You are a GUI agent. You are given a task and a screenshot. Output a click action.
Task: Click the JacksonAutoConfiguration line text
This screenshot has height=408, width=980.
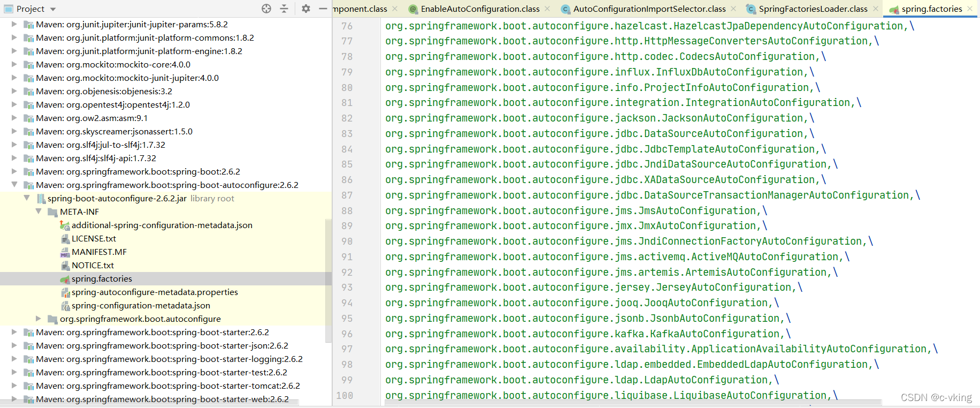[600, 118]
